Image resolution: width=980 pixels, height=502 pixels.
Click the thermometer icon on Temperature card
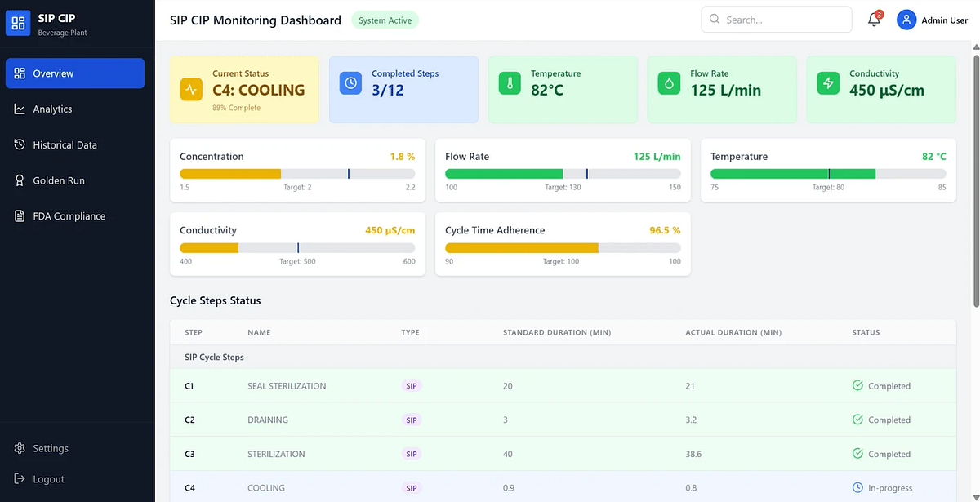[x=510, y=82]
